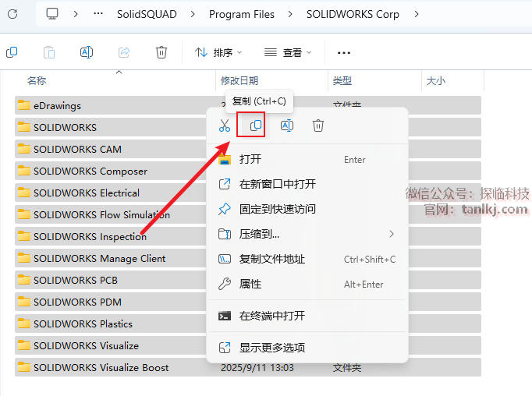Select the SOLIDWORKS PCB folder
The height and width of the screenshot is (396, 532).
pyautogui.click(x=110, y=280)
